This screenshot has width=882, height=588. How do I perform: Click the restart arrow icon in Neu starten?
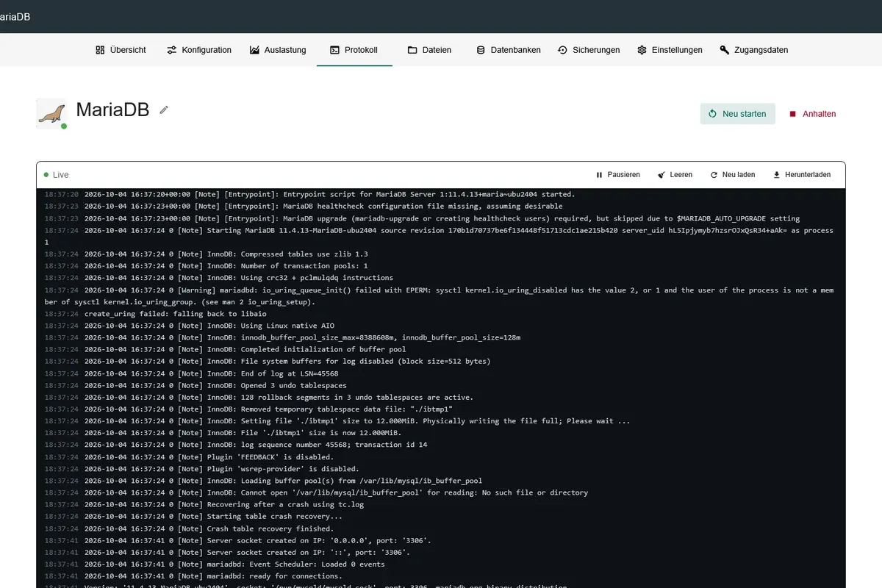[x=712, y=114]
